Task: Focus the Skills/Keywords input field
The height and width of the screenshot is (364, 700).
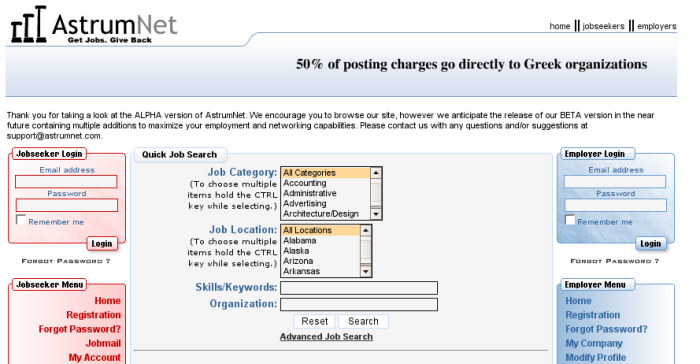Action: (359, 288)
